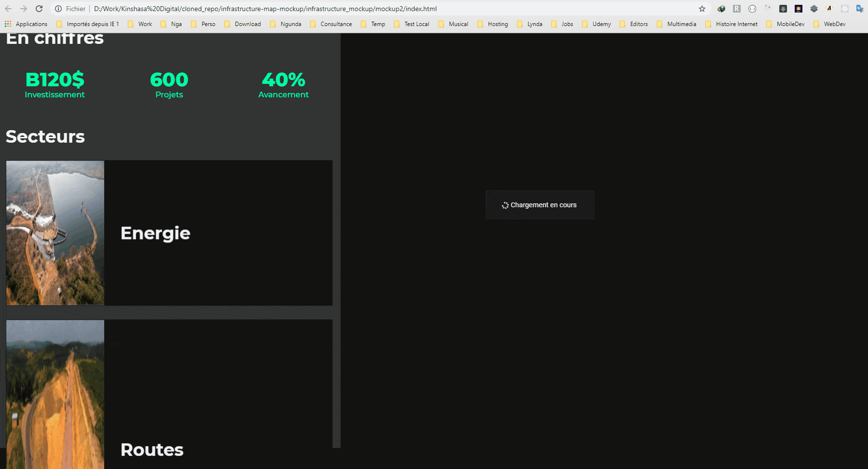Open the Jobs bookmark folder
The height and width of the screenshot is (469, 868).
pyautogui.click(x=562, y=24)
